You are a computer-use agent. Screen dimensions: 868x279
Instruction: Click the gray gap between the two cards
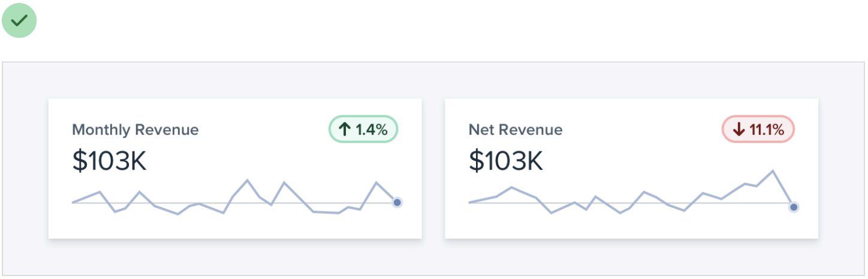click(x=433, y=169)
